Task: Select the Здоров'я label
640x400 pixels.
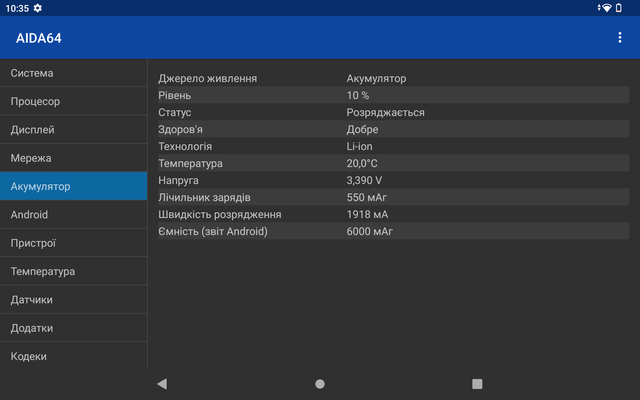Action: click(180, 129)
